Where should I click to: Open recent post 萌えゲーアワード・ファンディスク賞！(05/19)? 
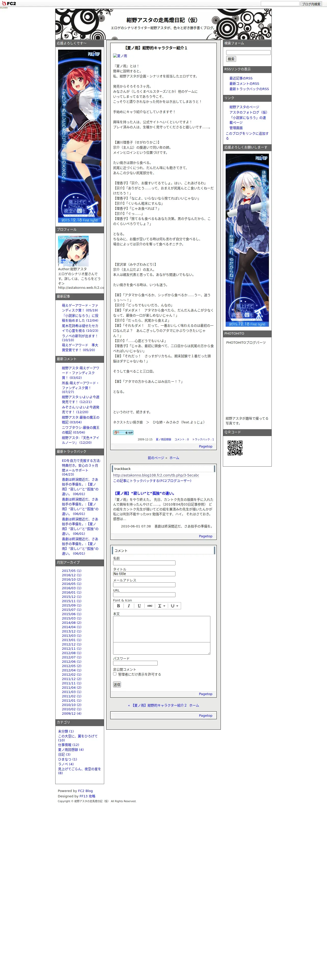(x=80, y=308)
